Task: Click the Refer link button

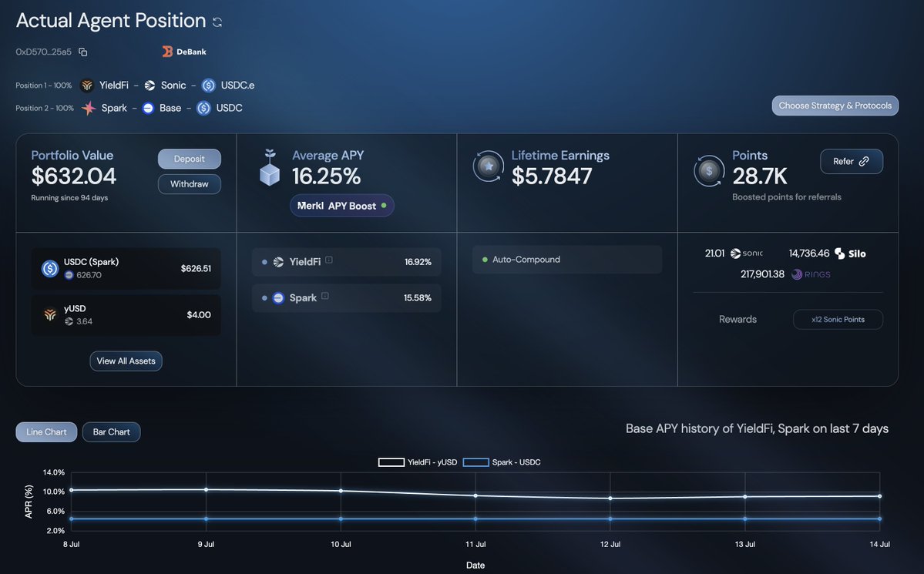Action: (x=852, y=162)
